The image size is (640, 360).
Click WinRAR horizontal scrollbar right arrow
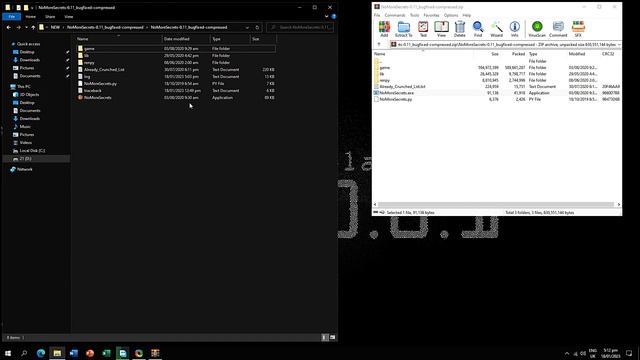[619, 204]
